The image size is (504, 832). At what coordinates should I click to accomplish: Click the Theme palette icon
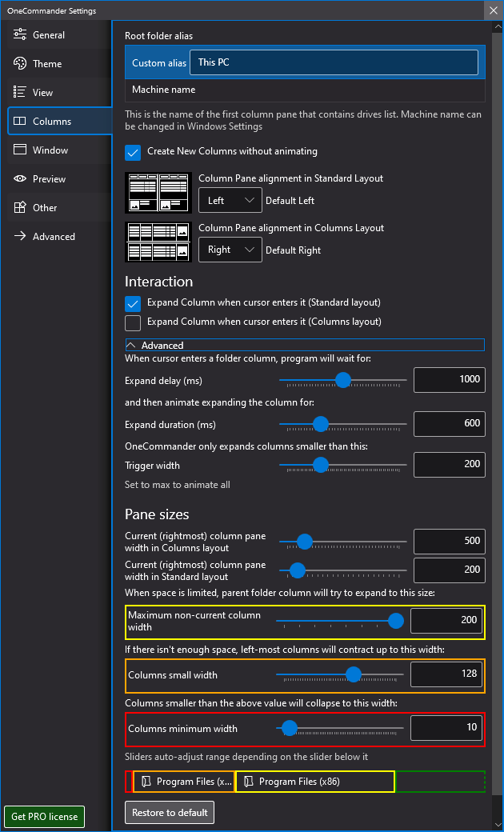pyautogui.click(x=20, y=64)
